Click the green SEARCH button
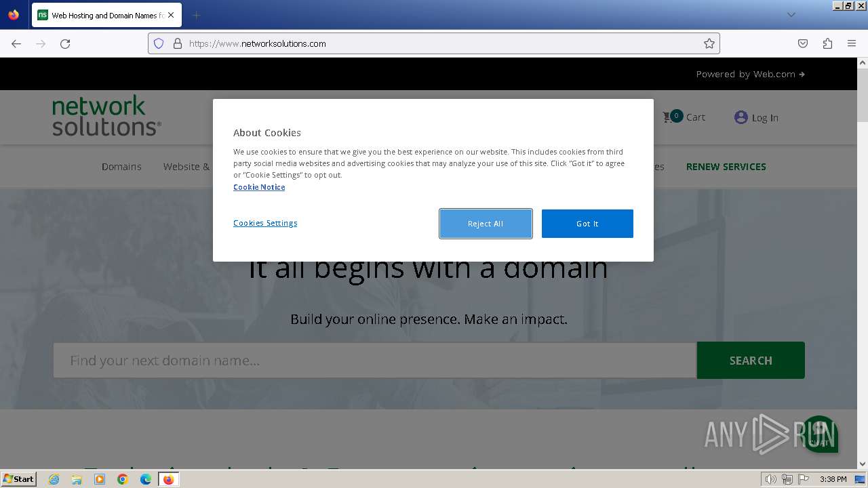Image resolution: width=868 pixels, height=488 pixels. [x=751, y=361]
